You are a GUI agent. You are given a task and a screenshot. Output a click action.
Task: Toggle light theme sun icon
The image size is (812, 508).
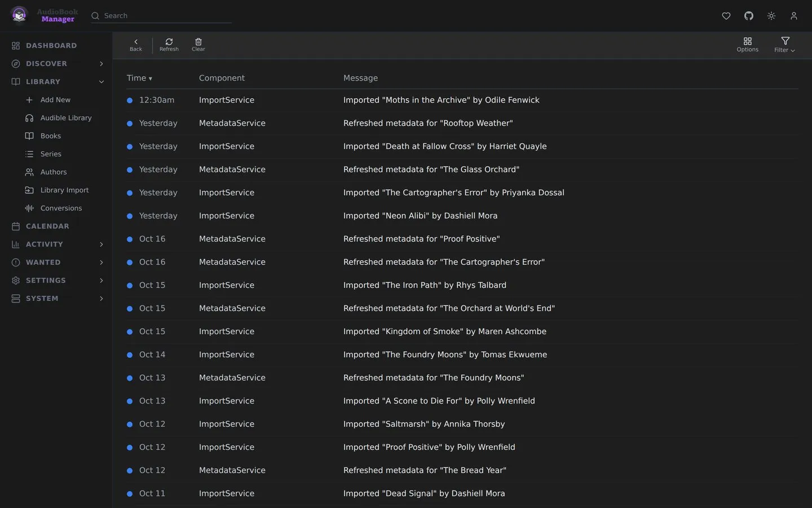771,16
